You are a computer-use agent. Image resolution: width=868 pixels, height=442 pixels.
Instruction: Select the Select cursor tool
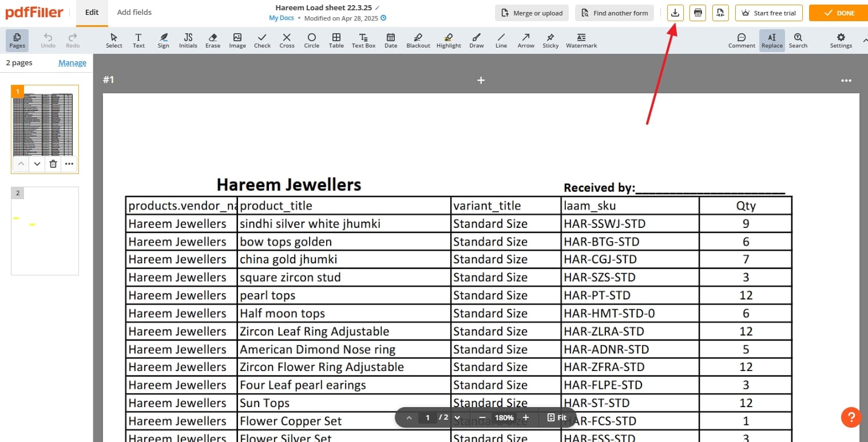click(114, 41)
